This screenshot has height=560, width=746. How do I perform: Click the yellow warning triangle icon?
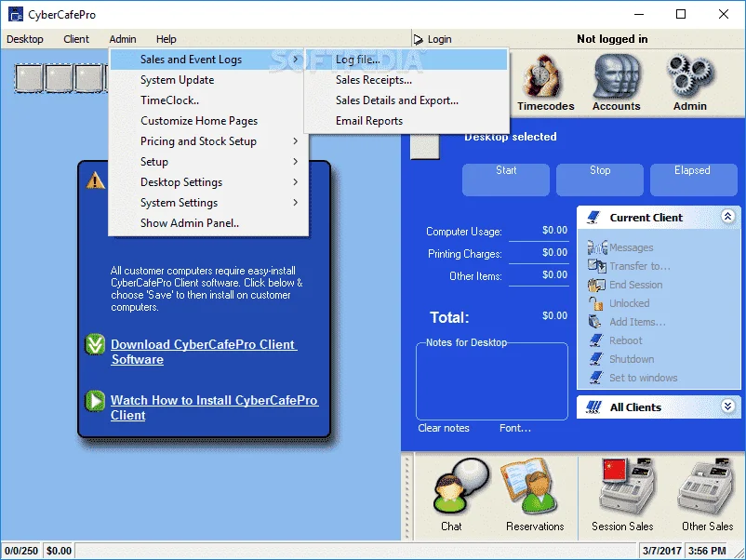click(x=95, y=180)
